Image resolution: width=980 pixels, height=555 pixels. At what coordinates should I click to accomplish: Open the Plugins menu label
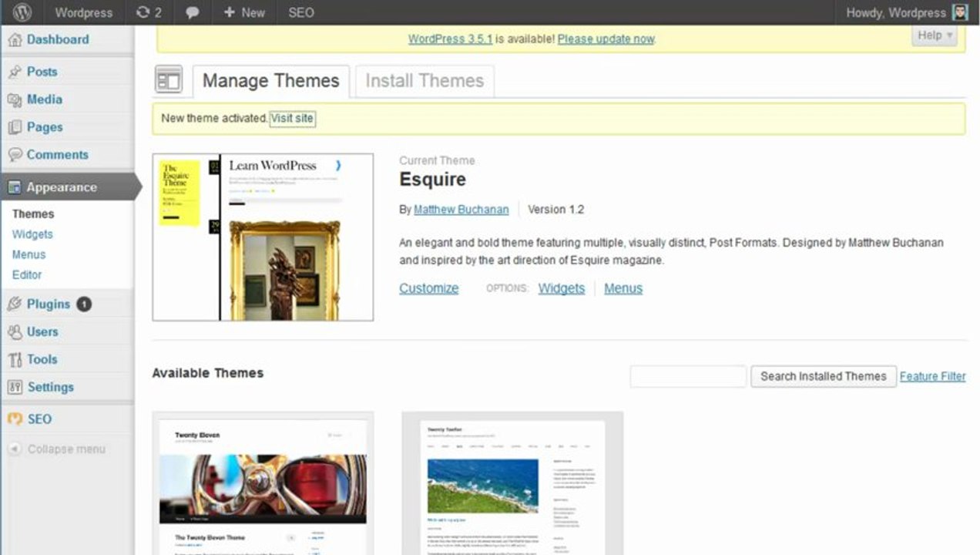click(49, 304)
